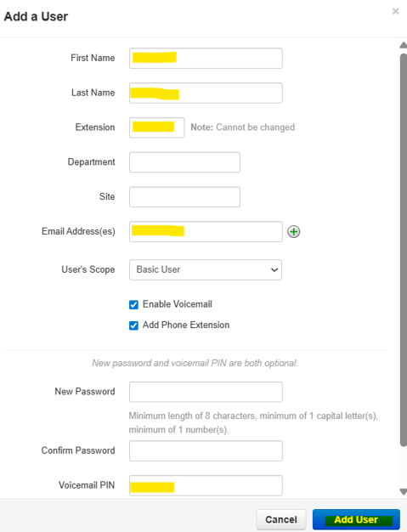Click the scrollbar down arrow
Viewport: 407px width, 532px height.
pyautogui.click(x=404, y=491)
